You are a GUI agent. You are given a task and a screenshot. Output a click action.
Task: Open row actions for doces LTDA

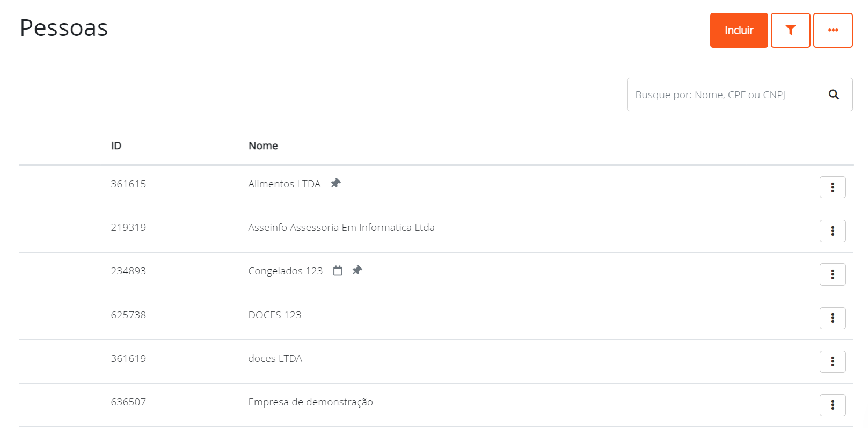coord(833,361)
